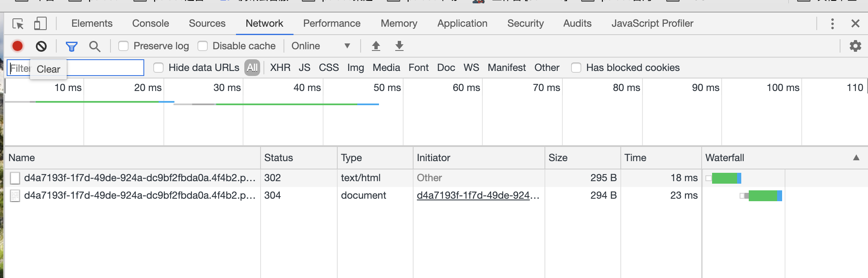Stop recording network log red button
Viewport: 868px width, 278px height.
pyautogui.click(x=18, y=46)
